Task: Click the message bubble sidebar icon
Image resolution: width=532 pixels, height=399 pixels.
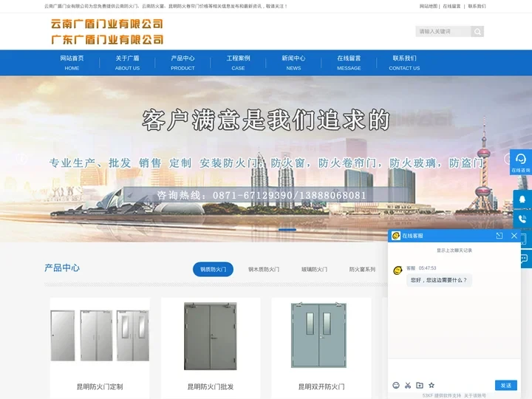Action: tap(524, 259)
